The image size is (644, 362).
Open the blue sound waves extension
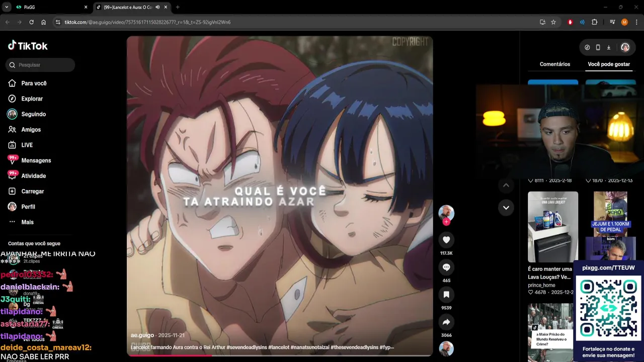click(582, 22)
